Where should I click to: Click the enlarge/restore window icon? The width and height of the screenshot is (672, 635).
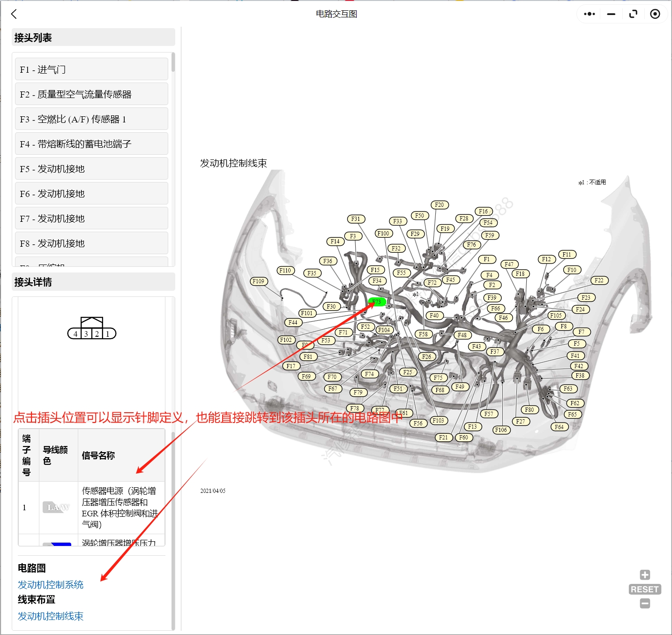[633, 14]
